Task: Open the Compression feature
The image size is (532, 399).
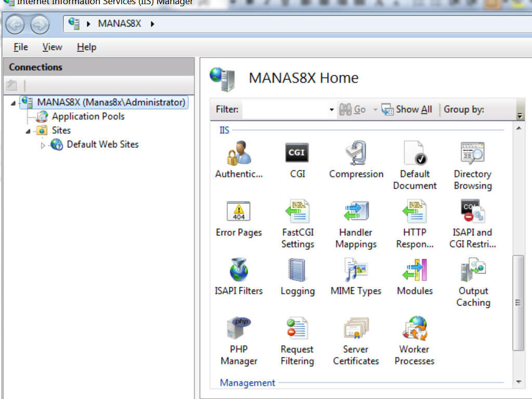Action: pyautogui.click(x=356, y=159)
